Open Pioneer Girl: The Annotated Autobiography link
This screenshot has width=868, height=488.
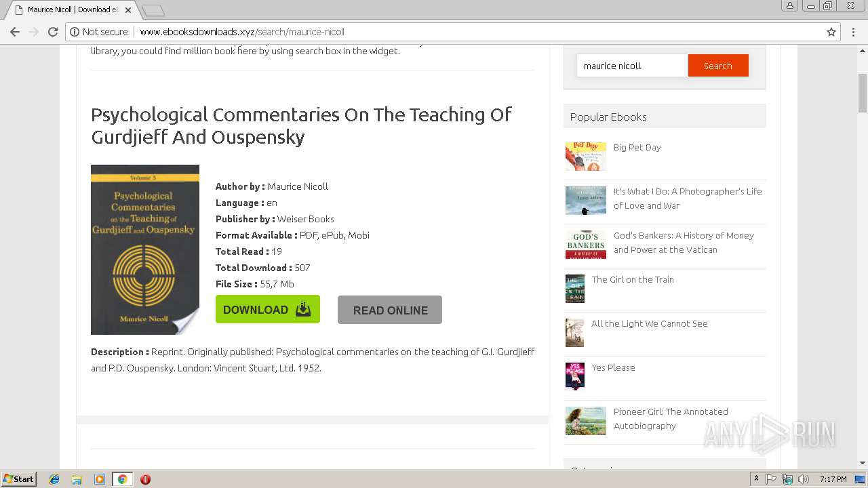(x=671, y=419)
